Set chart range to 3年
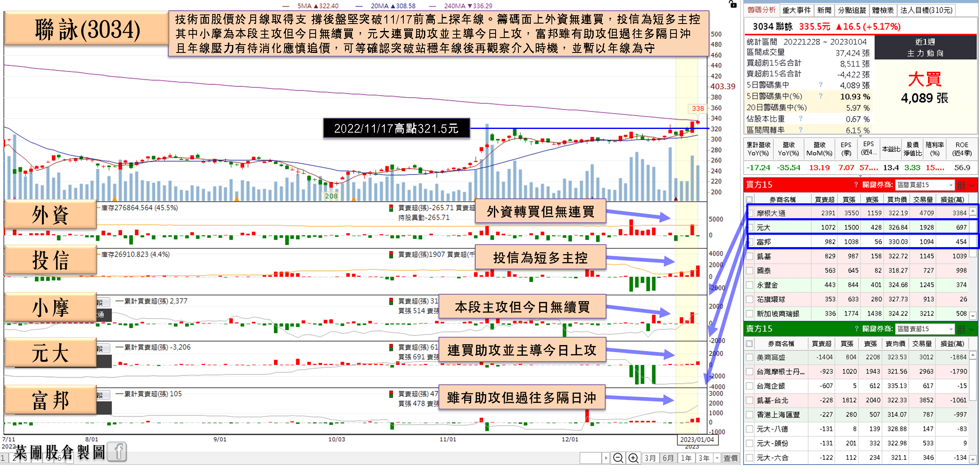The image size is (980, 474). tap(704, 458)
